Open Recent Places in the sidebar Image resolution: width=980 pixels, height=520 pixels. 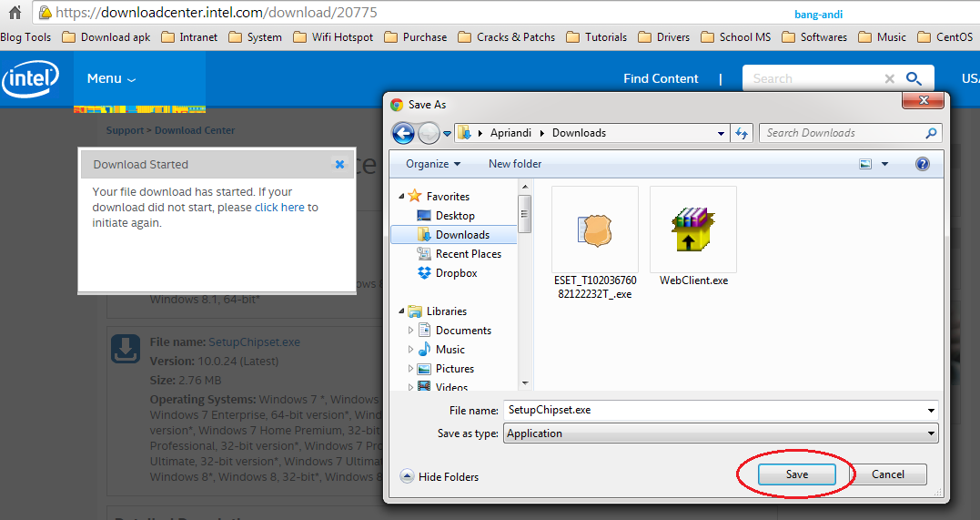click(x=460, y=253)
